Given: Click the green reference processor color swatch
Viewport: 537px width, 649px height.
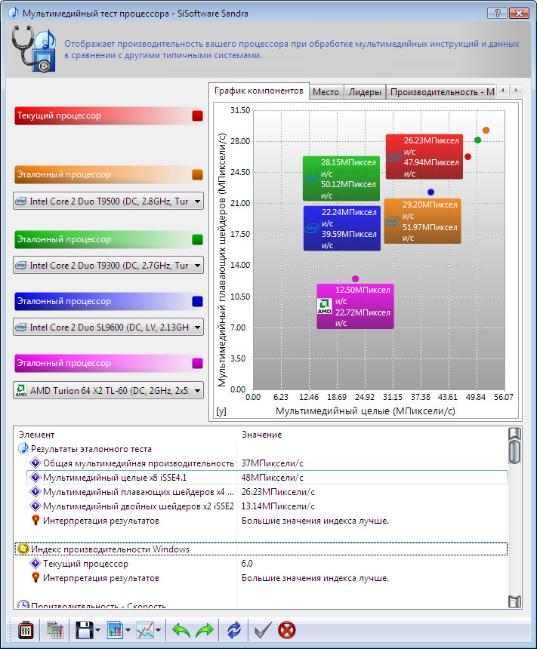Looking at the screenshot, I should pyautogui.click(x=197, y=239).
